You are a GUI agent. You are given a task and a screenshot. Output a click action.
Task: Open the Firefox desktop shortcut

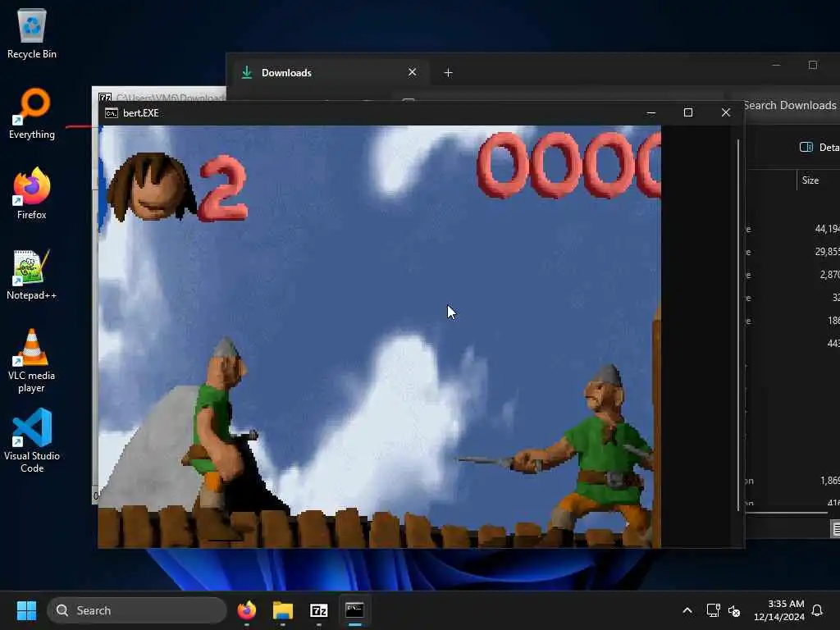coord(32,194)
